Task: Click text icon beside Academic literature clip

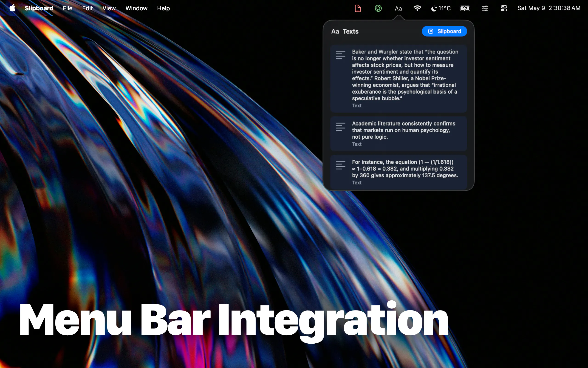Action: [341, 127]
